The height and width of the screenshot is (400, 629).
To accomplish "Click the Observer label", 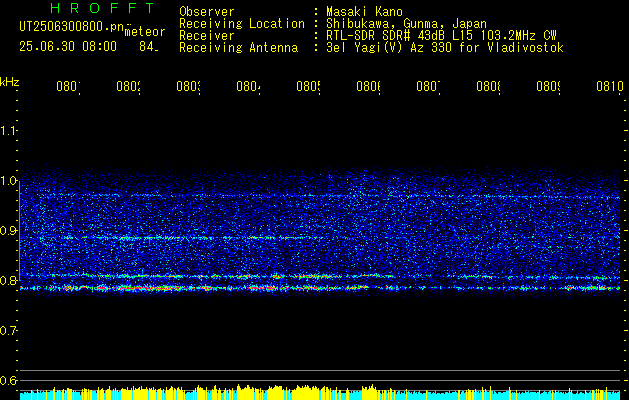I will click(207, 12).
